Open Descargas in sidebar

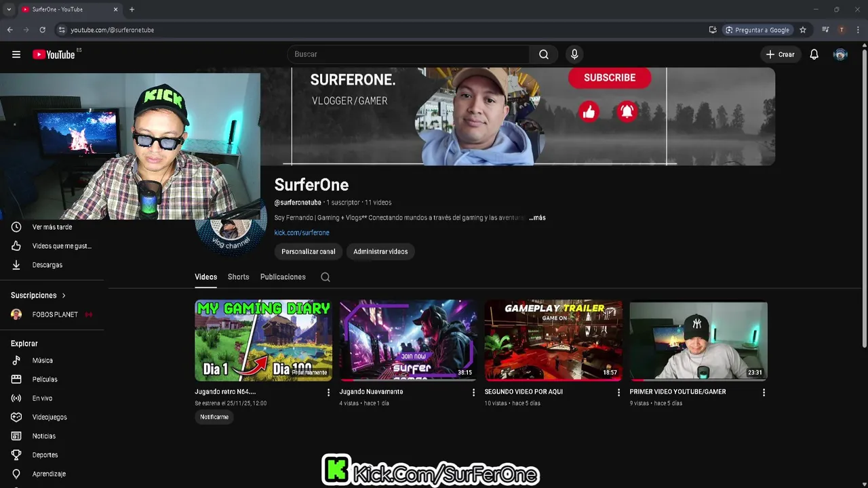point(52,265)
